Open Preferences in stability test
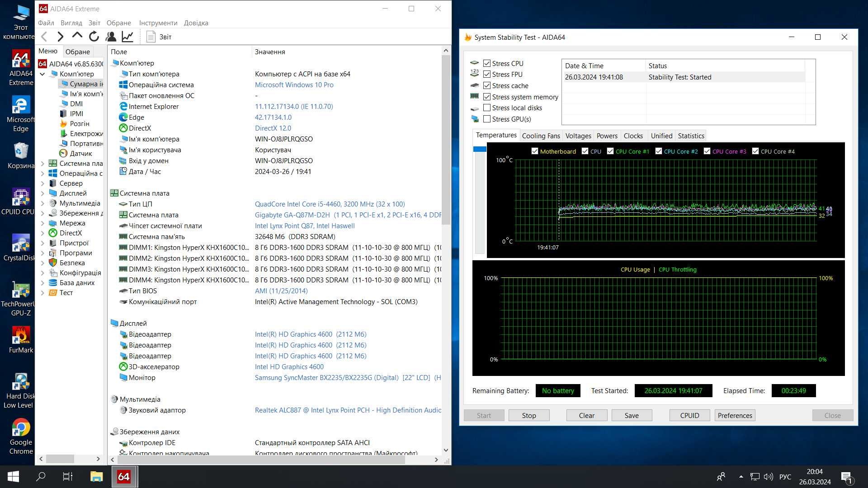 (x=735, y=415)
